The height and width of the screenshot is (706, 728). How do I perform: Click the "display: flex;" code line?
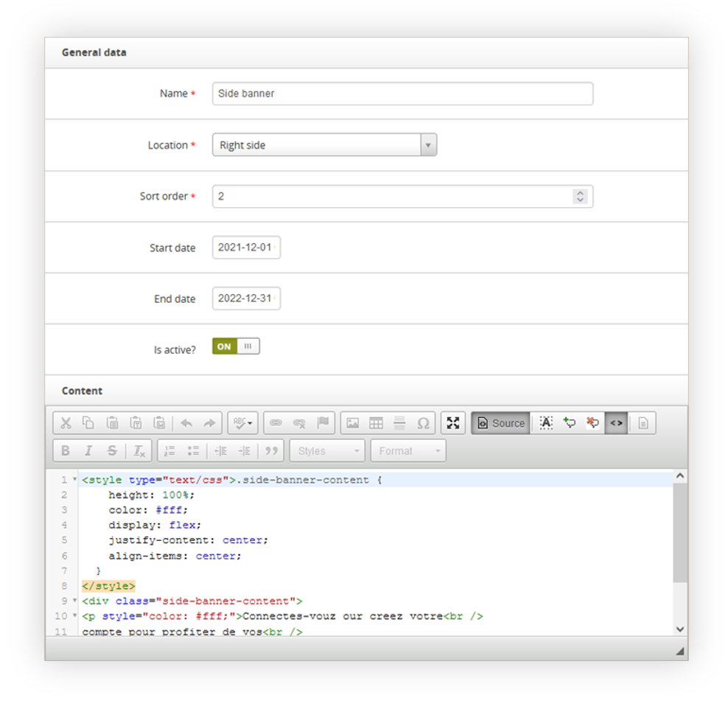coord(155,525)
